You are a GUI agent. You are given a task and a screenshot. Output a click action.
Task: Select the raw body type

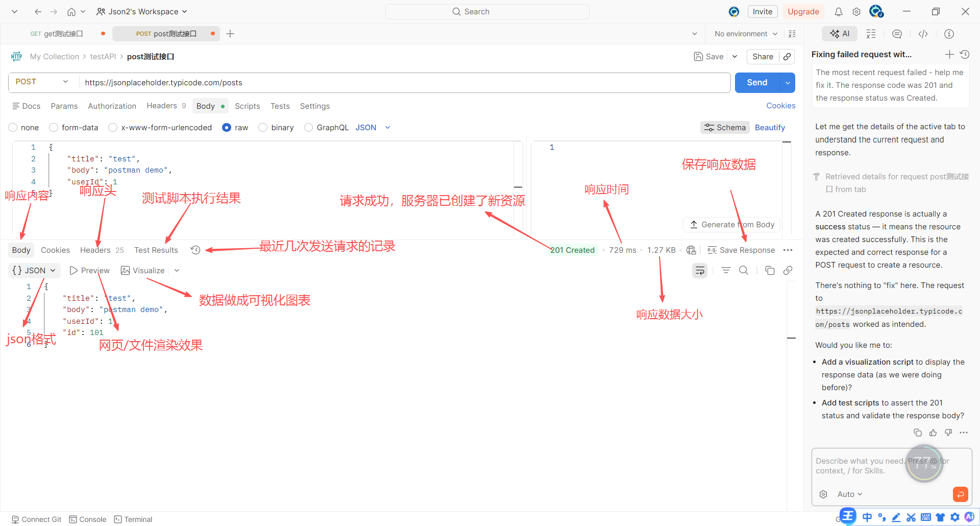pos(235,128)
